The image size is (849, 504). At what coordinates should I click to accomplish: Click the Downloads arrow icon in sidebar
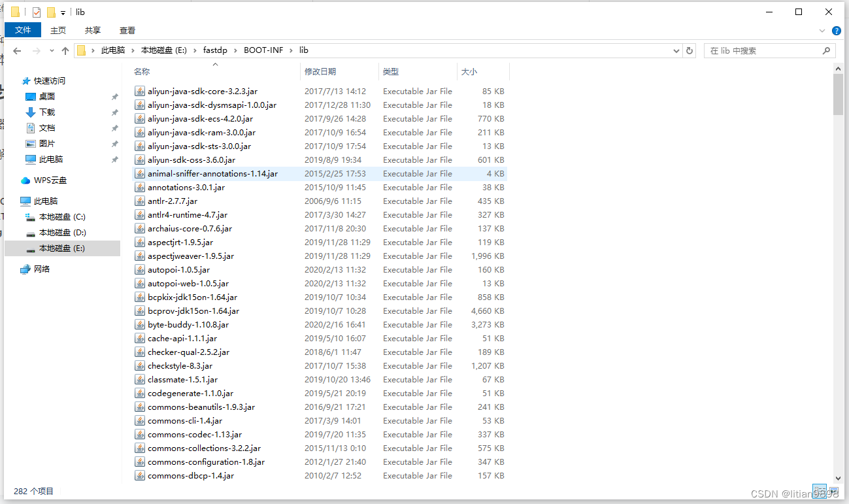pos(31,112)
